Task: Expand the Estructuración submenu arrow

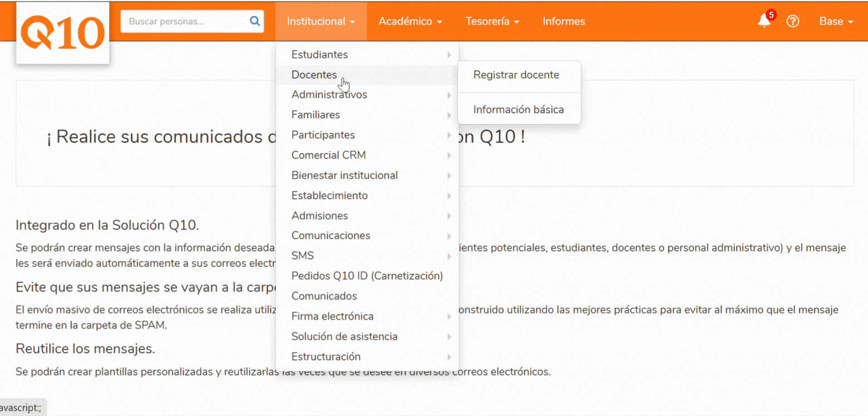Action: pos(449,357)
